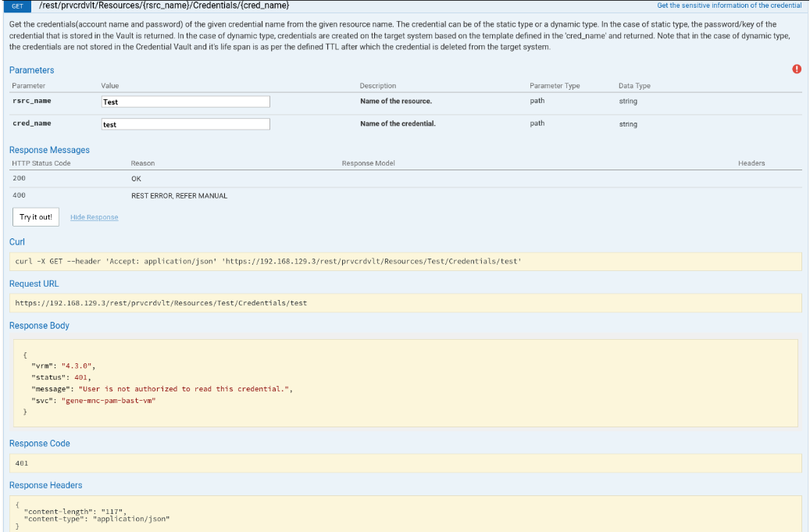Click 'Name of the resource.' description
The height and width of the screenshot is (532, 810).
tap(396, 102)
